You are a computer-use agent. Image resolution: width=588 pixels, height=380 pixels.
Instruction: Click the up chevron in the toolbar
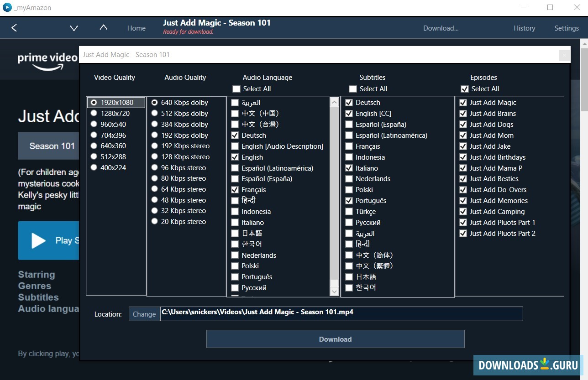pyautogui.click(x=104, y=28)
